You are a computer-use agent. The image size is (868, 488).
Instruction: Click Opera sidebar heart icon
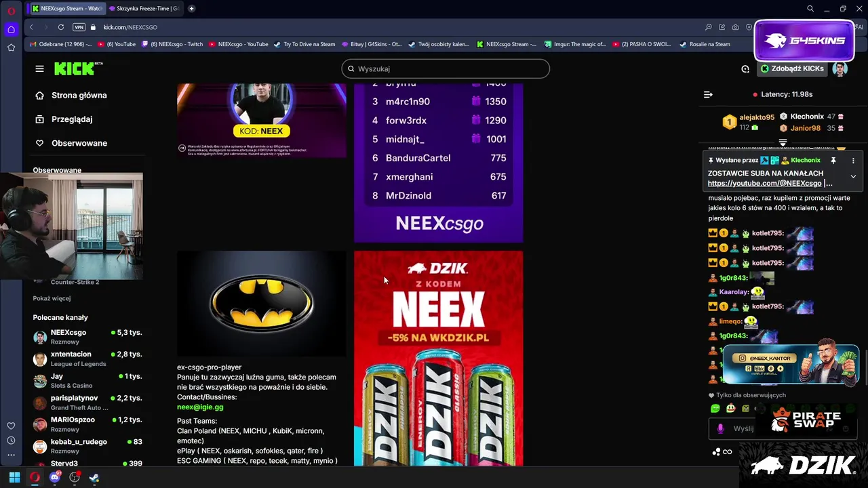[x=11, y=426]
